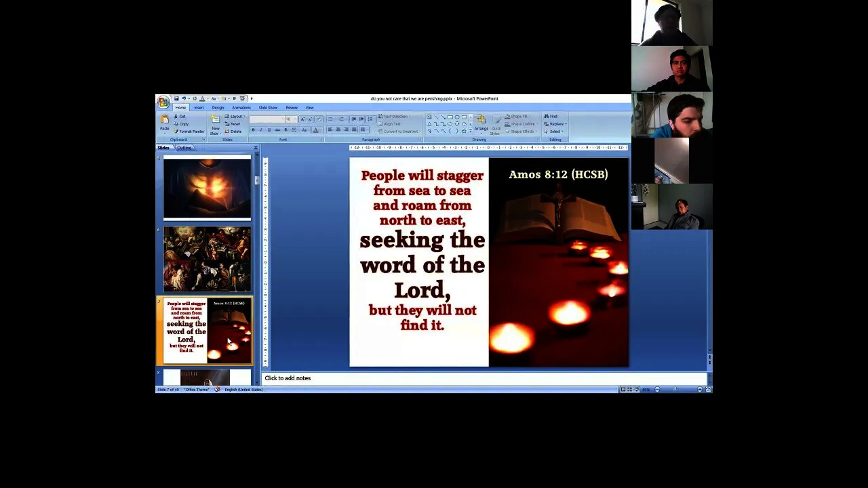The image size is (868, 488).
Task: Expand the Paragraph dialog launcher
Action: coord(420,140)
